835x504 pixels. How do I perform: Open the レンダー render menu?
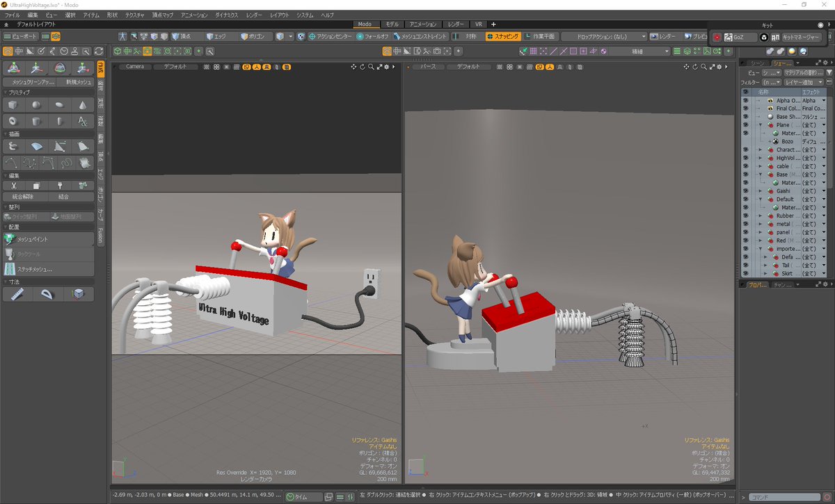[x=254, y=15]
